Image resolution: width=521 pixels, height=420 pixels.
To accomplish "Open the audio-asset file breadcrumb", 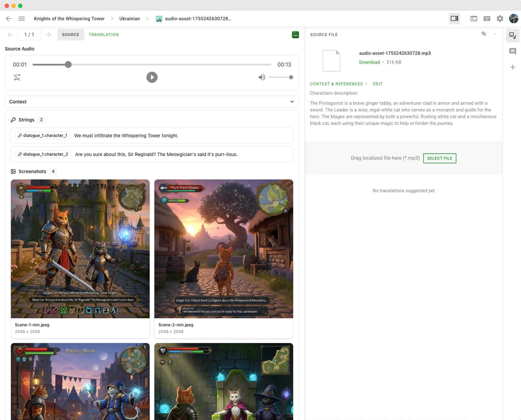I will [198, 18].
